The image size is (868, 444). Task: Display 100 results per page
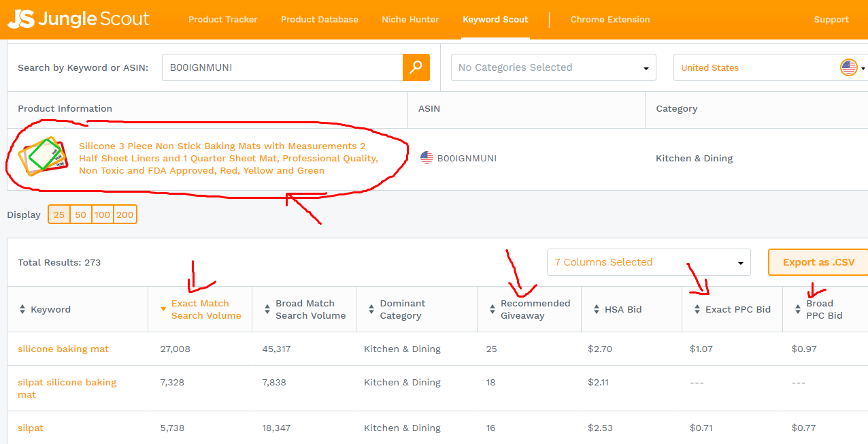pos(103,215)
